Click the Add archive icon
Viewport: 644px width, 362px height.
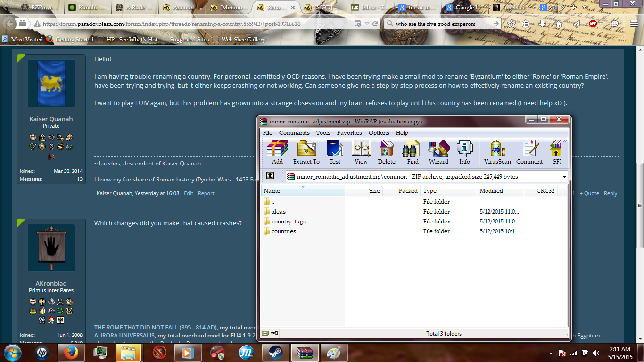tap(277, 151)
